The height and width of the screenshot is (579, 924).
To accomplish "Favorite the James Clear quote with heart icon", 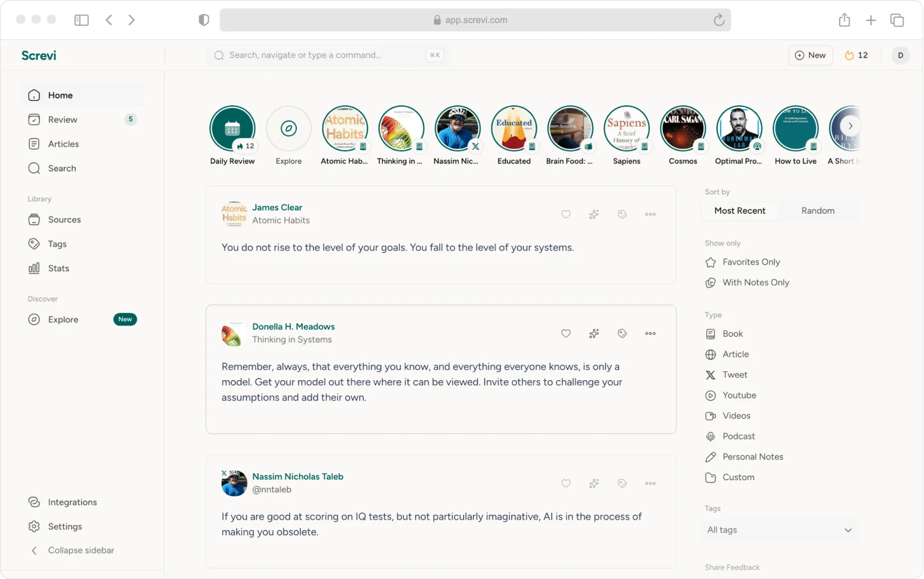I will tap(566, 214).
